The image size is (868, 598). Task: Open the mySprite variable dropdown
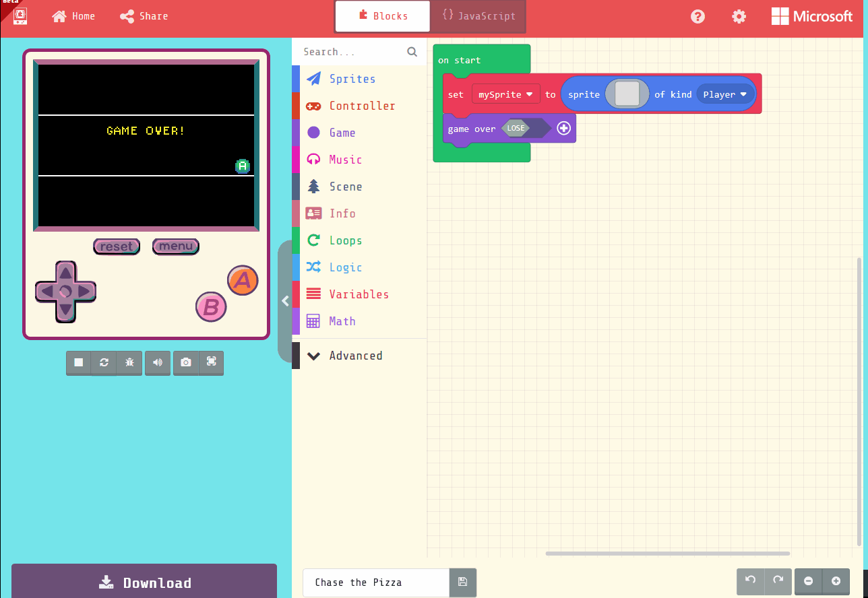[506, 94]
